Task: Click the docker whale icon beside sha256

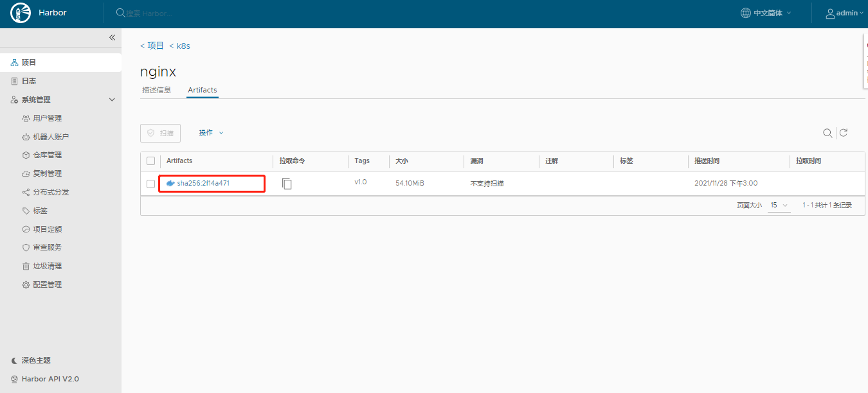Action: 170,184
